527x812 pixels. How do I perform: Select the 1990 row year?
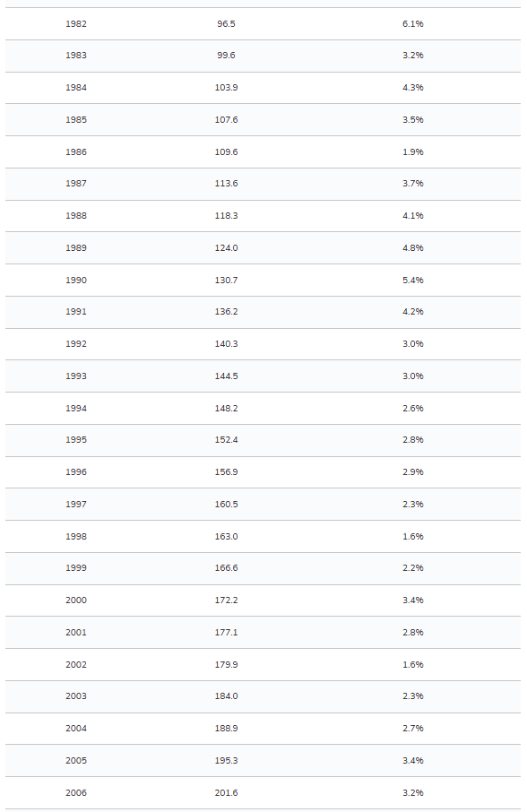tap(75, 281)
